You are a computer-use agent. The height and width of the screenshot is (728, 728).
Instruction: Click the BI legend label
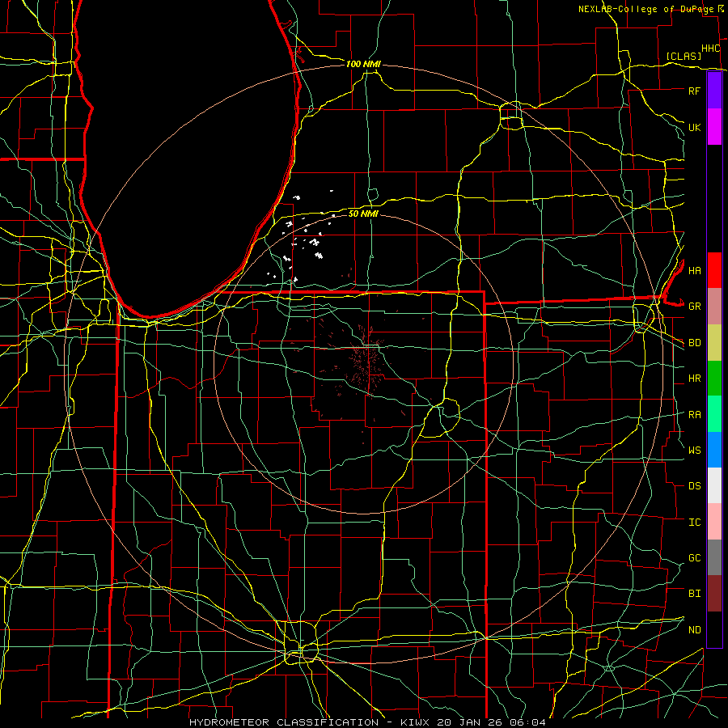[694, 594]
